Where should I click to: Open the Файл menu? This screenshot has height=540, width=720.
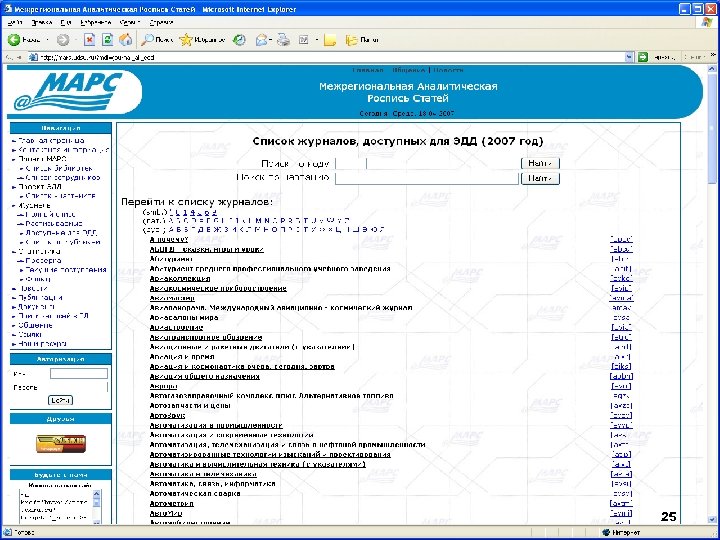[15, 22]
